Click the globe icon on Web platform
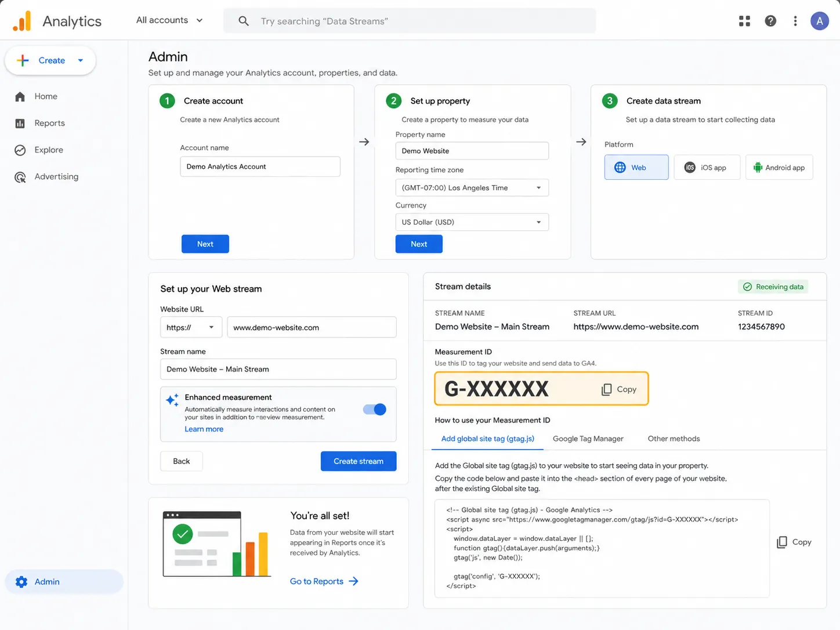Viewport: 840px width, 630px height. pos(620,168)
